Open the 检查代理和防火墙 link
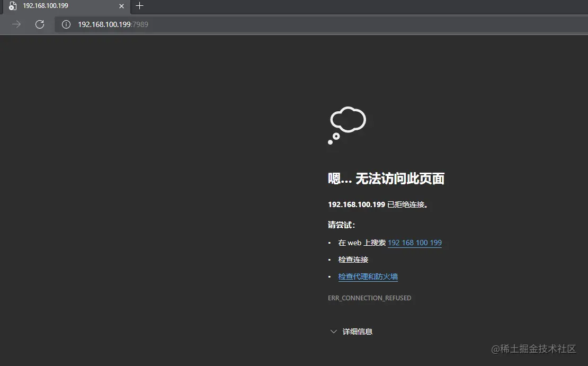Viewport: 588px width, 366px height. pos(368,276)
